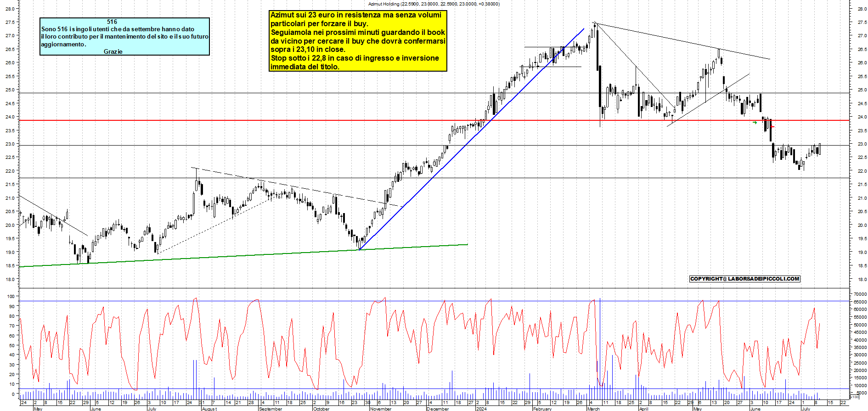Click the 15000 volume scale value
Viewport: 868px width, 411px height.
click(x=860, y=378)
